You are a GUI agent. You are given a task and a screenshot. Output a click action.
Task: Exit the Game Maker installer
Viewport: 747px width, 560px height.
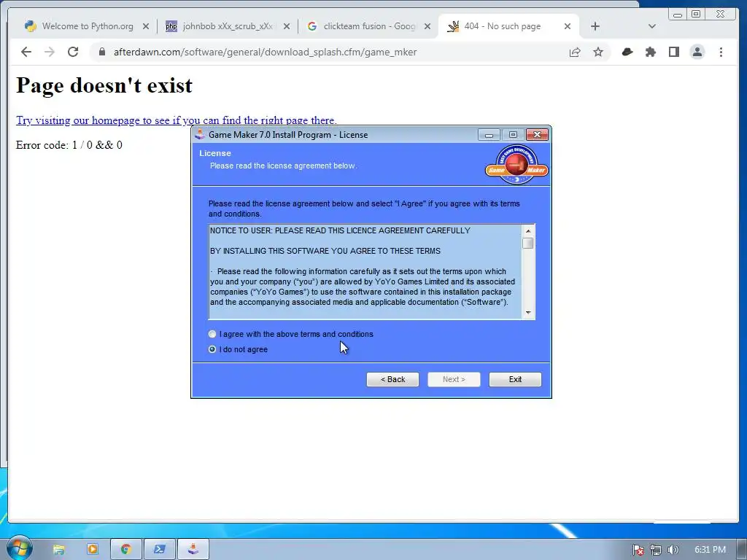pyautogui.click(x=515, y=379)
